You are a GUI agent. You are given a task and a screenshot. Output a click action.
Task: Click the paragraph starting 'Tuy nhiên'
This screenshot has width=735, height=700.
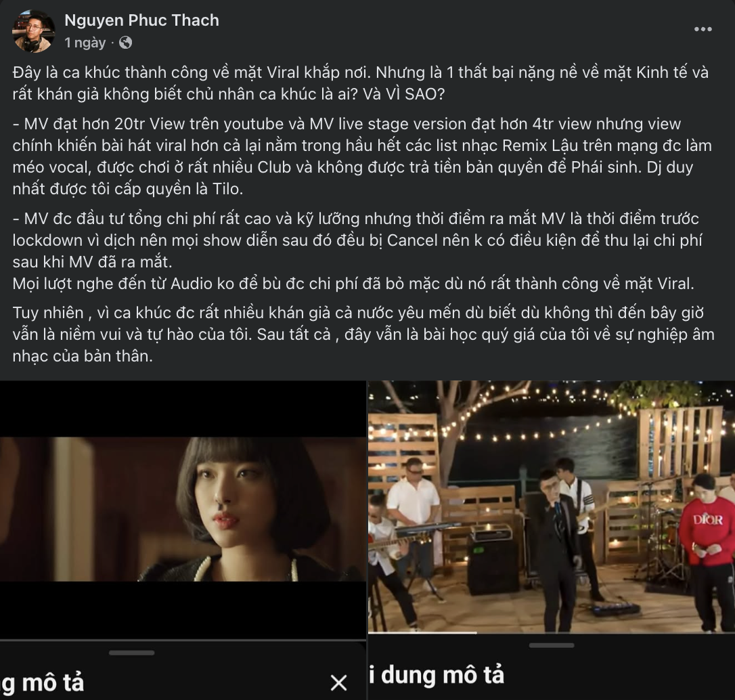coord(363,334)
